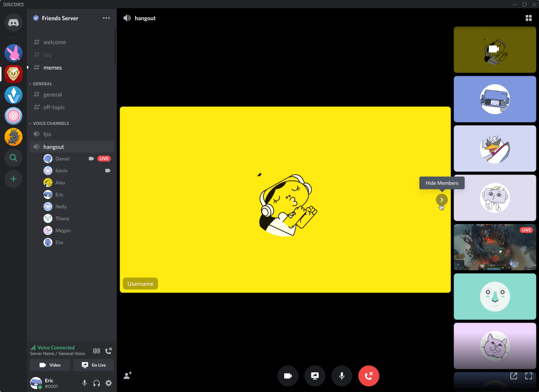Open Discord home direct messages icon

click(13, 22)
